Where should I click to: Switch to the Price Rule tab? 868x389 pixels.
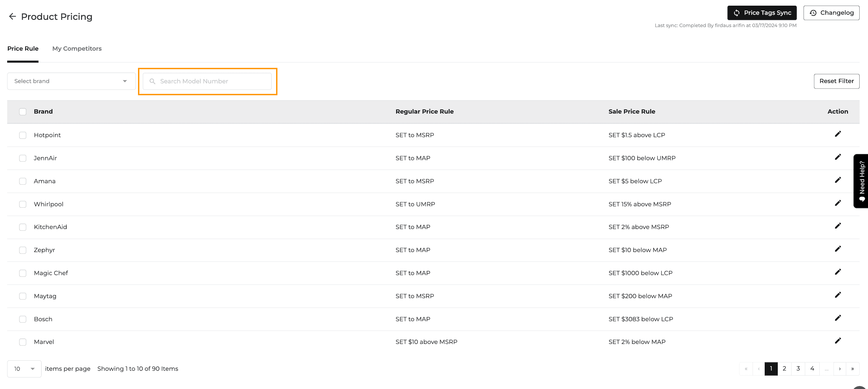point(23,48)
